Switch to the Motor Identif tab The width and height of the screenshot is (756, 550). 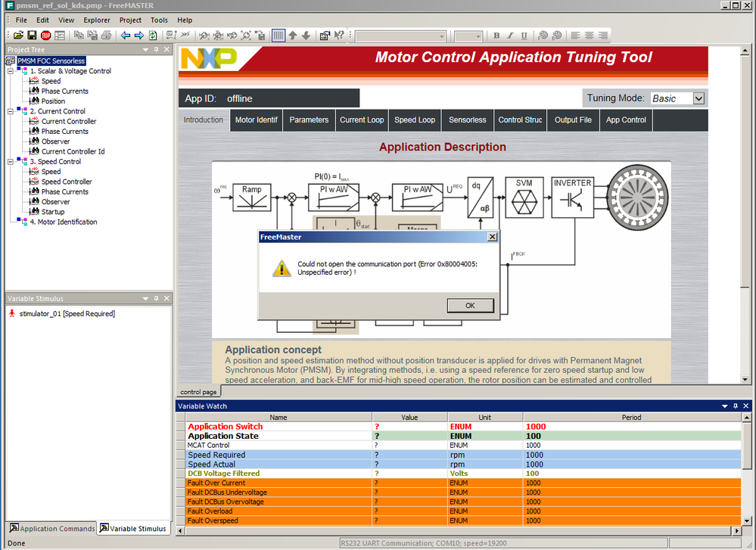coord(257,120)
